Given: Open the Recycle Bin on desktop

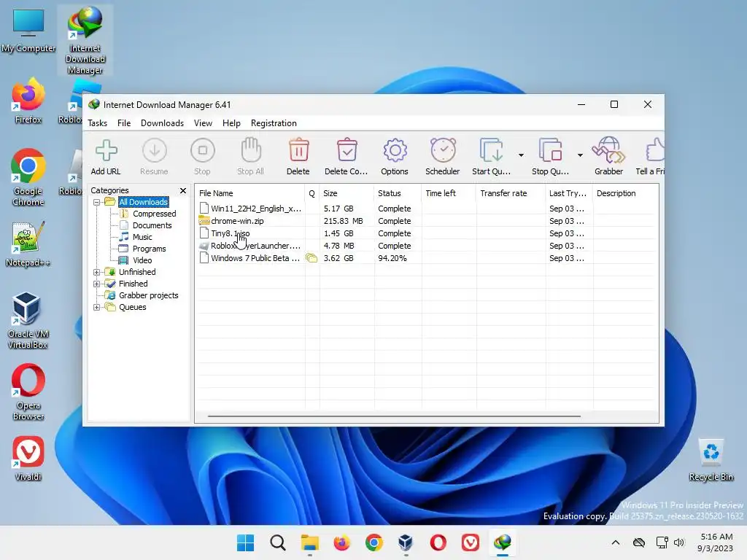Looking at the screenshot, I should (711, 460).
